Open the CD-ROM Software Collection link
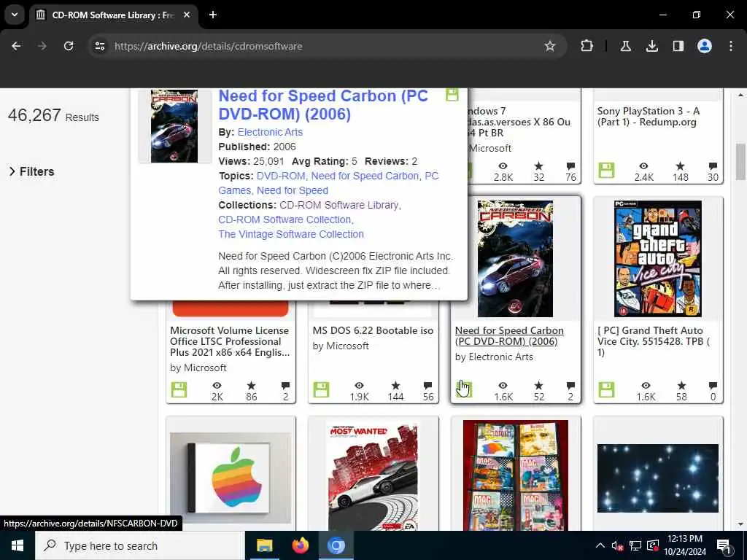Image resolution: width=747 pixels, height=560 pixels. tap(285, 219)
